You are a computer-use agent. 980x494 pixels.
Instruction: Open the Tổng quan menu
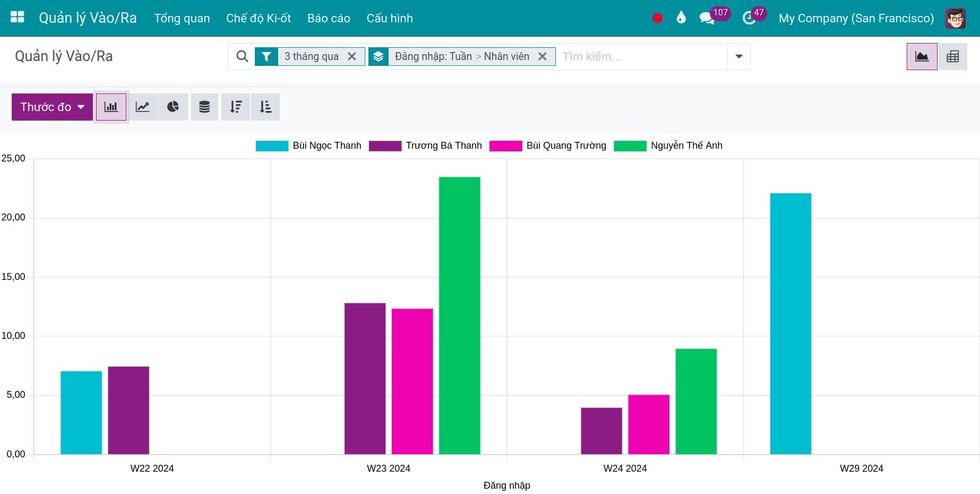click(x=182, y=18)
